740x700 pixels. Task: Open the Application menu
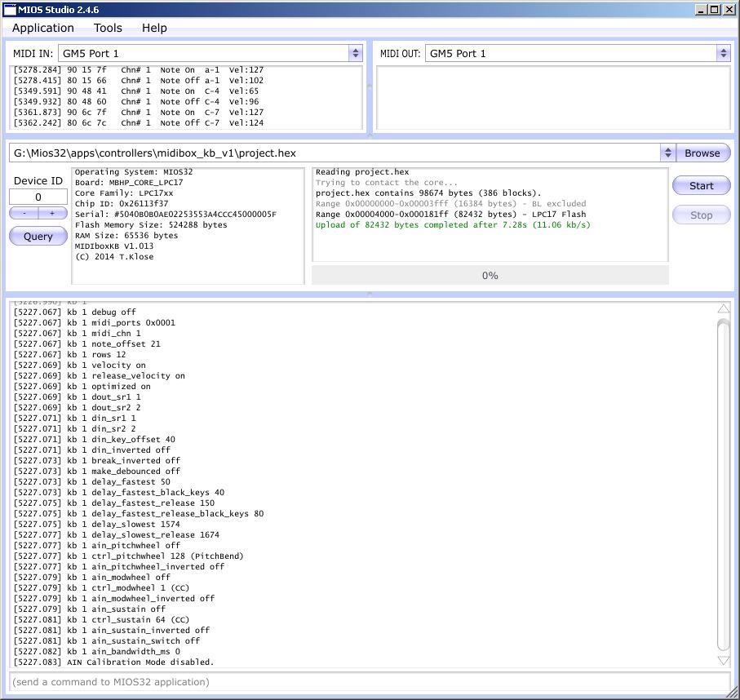(43, 28)
